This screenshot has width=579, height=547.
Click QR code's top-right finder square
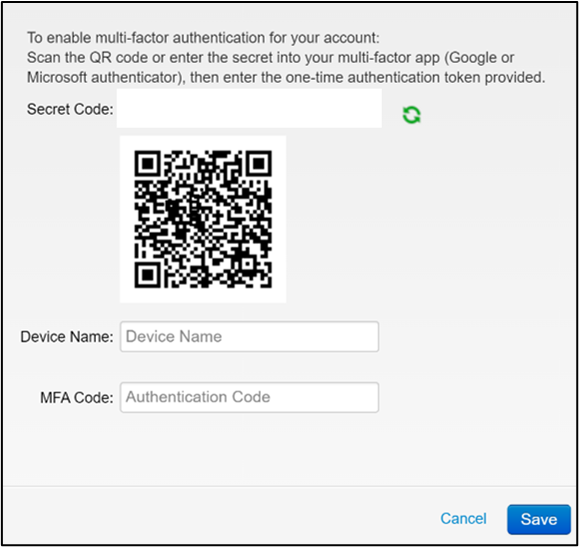259,163
